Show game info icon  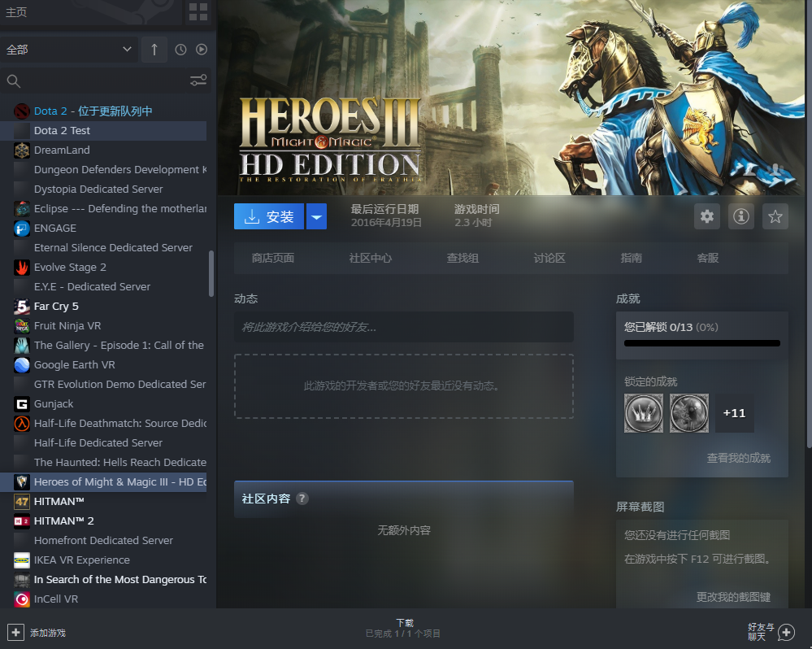coord(741,216)
